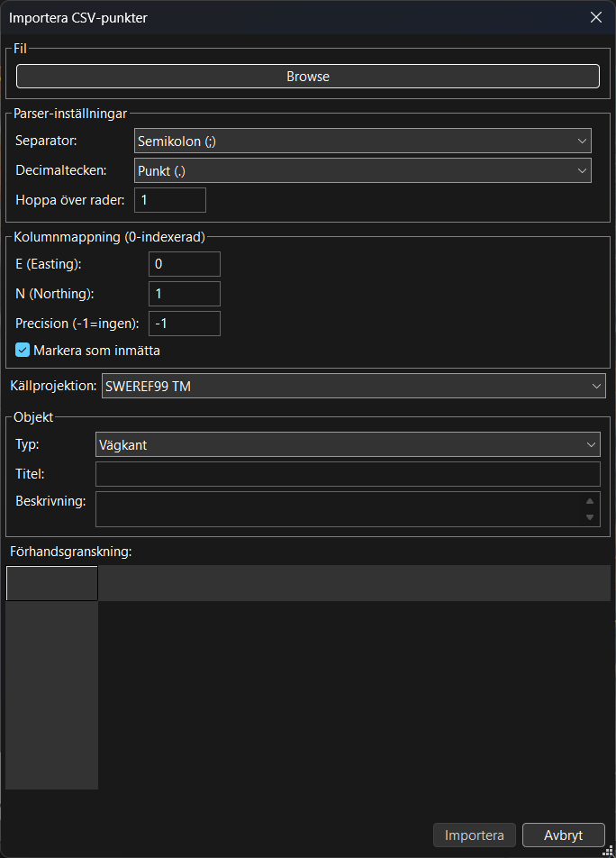This screenshot has height=858, width=616.
Task: Click the Hoppa över rader input field
Action: pos(170,200)
